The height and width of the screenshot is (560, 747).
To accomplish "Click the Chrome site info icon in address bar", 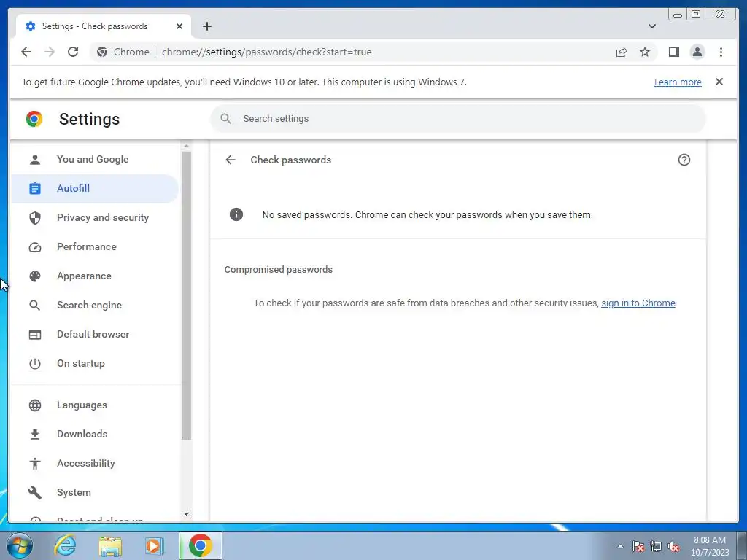I will (x=102, y=52).
